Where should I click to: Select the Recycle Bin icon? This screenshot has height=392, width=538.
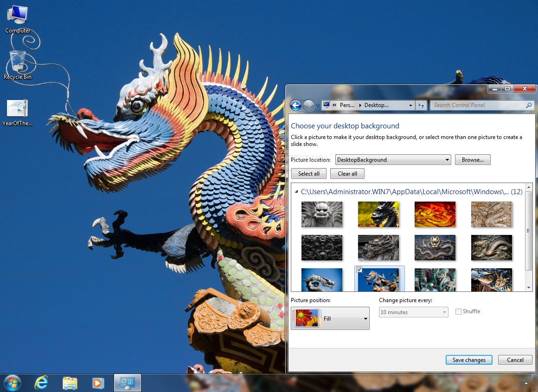pos(18,65)
